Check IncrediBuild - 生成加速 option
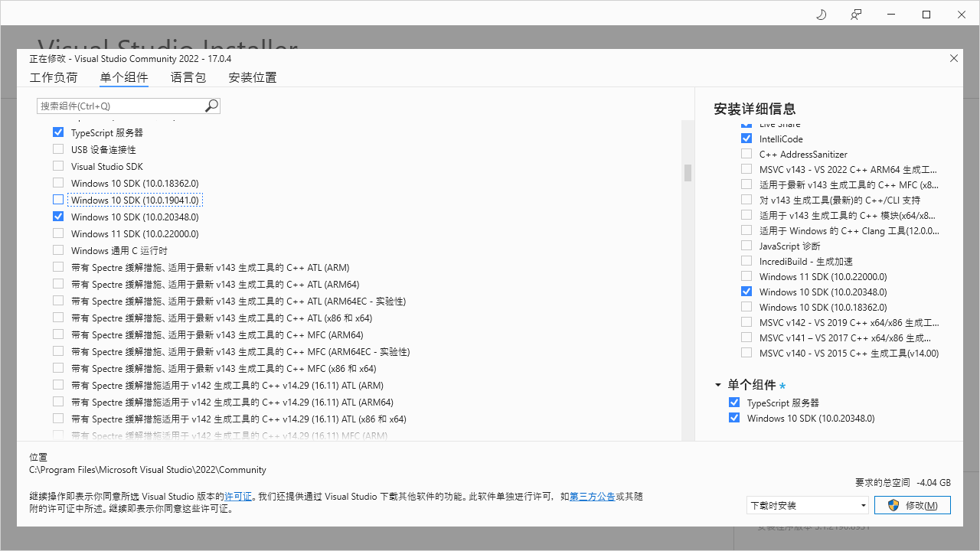Image resolution: width=980 pixels, height=551 pixels. pyautogui.click(x=746, y=261)
